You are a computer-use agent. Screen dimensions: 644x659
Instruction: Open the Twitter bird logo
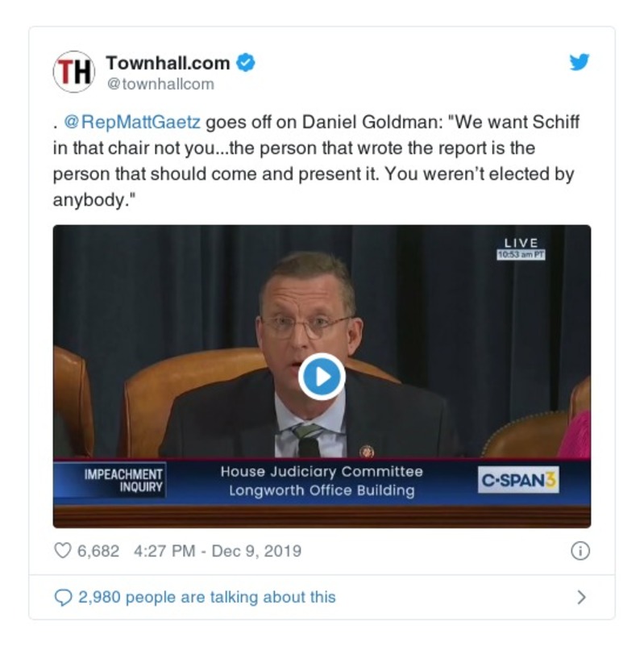tap(580, 62)
